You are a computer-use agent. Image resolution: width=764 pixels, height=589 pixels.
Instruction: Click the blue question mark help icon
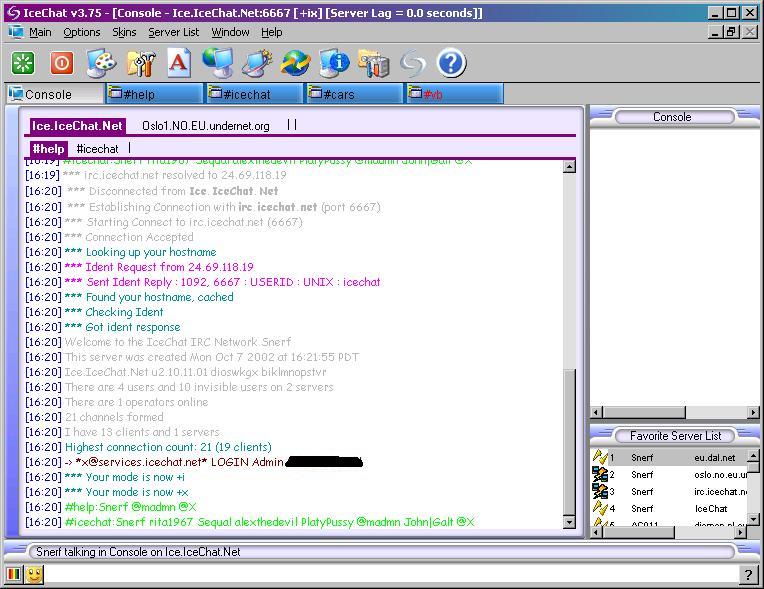pos(451,63)
